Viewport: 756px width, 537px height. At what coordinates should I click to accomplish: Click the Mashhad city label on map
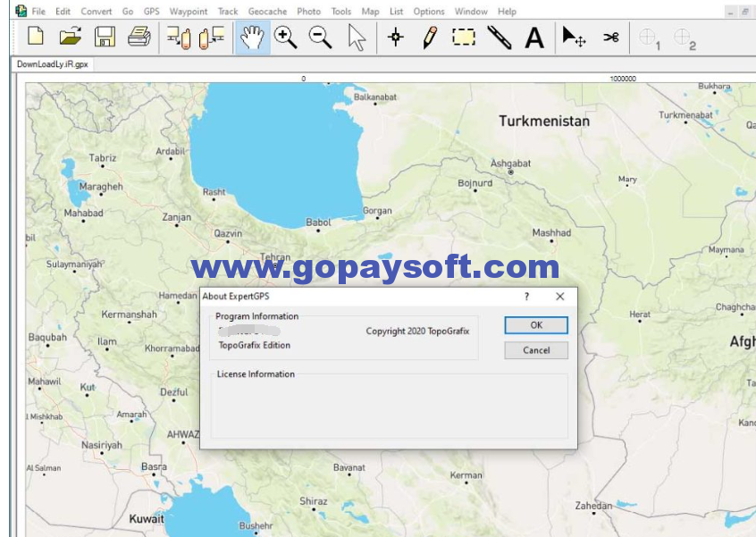(x=551, y=232)
